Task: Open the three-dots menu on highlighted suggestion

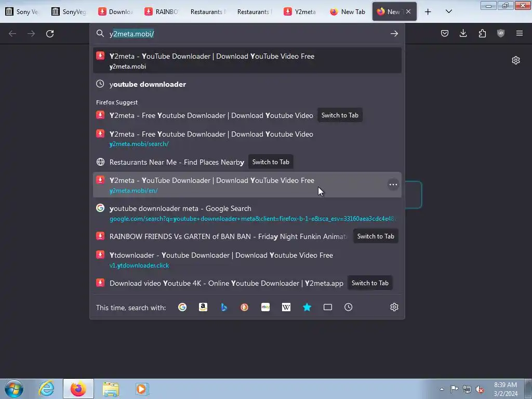Action: coord(393,184)
